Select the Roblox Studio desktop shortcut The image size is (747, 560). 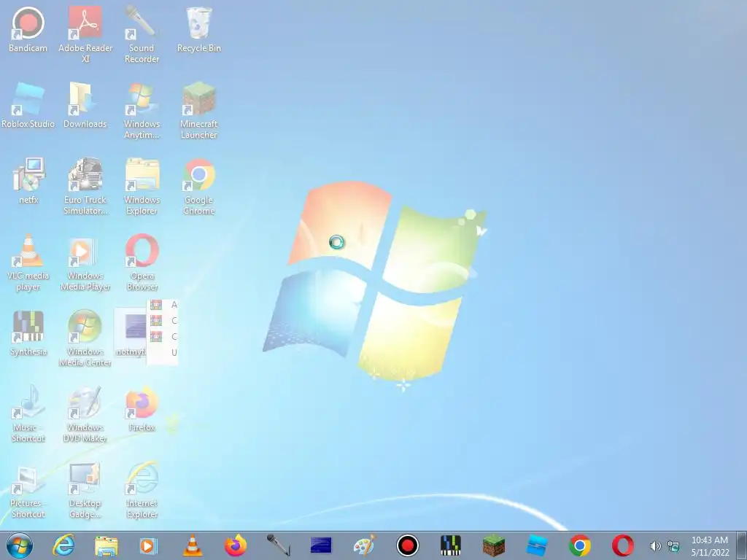point(28,105)
